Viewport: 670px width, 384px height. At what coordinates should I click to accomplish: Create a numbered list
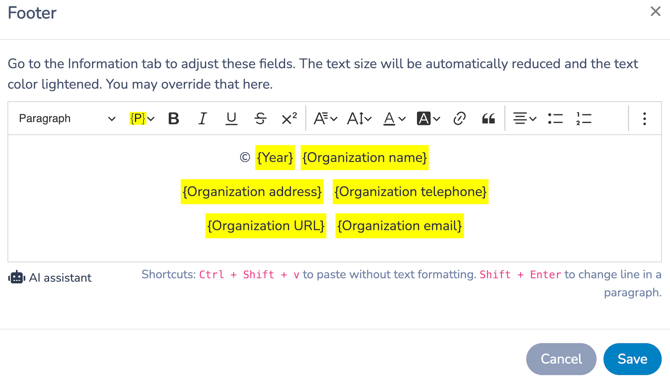(584, 118)
